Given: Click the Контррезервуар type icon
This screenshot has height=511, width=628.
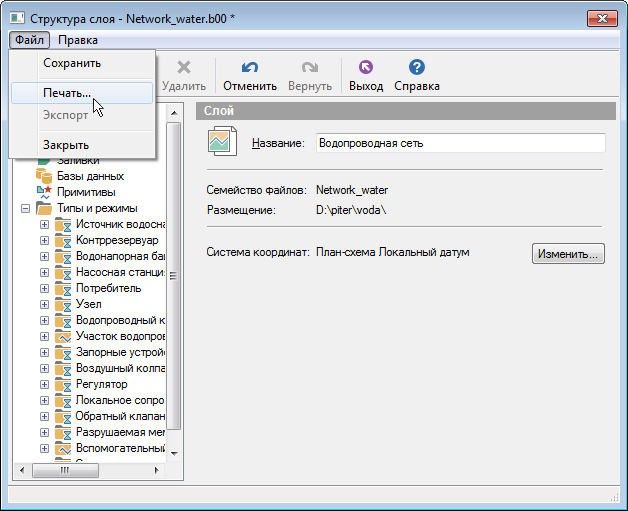Looking at the screenshot, I should tap(63, 240).
